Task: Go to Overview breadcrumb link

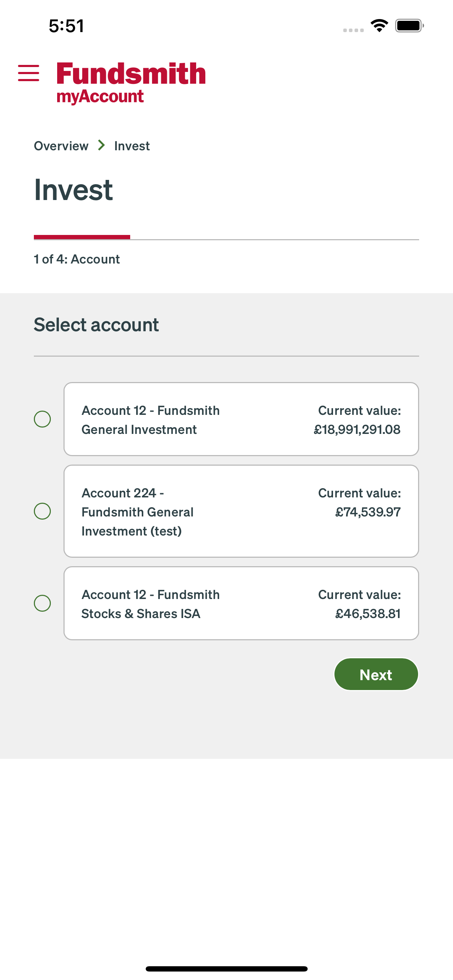Action: pyautogui.click(x=61, y=146)
